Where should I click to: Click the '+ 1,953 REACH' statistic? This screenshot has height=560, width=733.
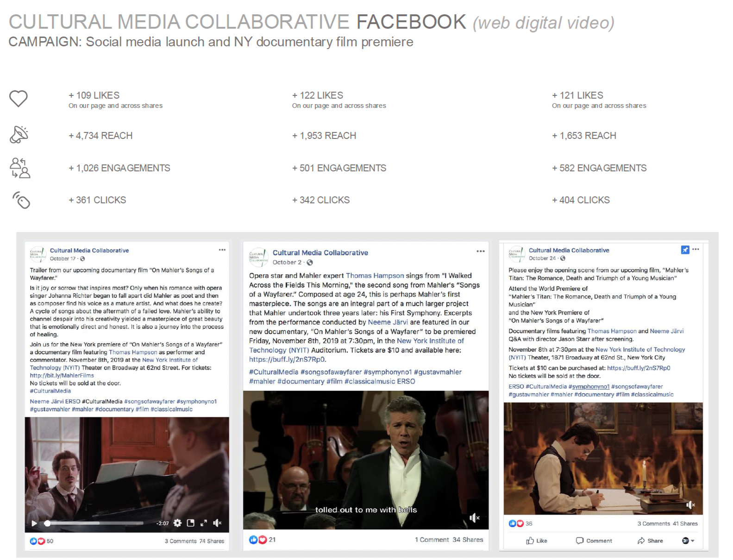324,136
